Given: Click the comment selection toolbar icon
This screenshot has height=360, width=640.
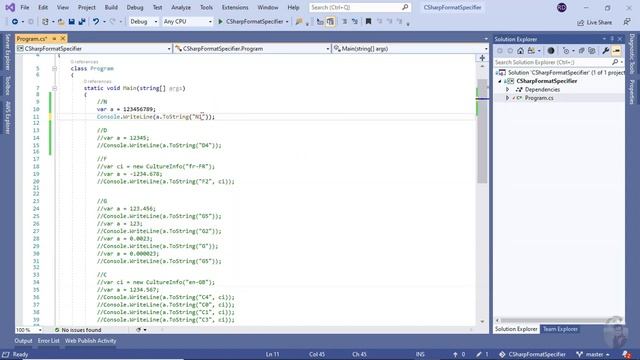Looking at the screenshot, I should click(x=344, y=22).
